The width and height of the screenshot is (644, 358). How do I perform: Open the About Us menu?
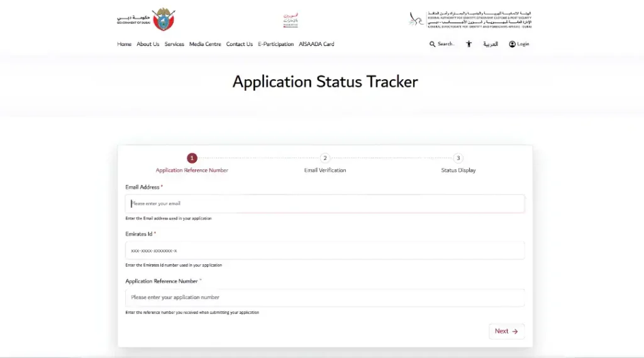148,44
